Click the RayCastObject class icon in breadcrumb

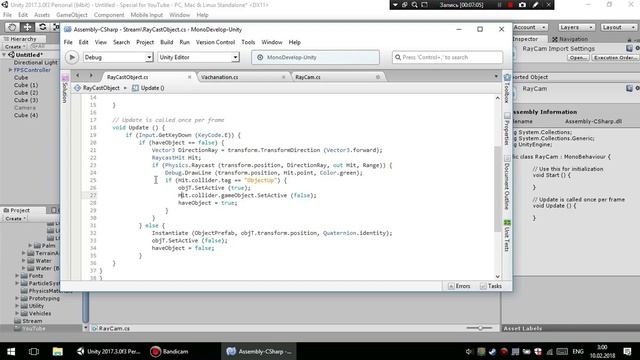pyautogui.click(x=77, y=88)
